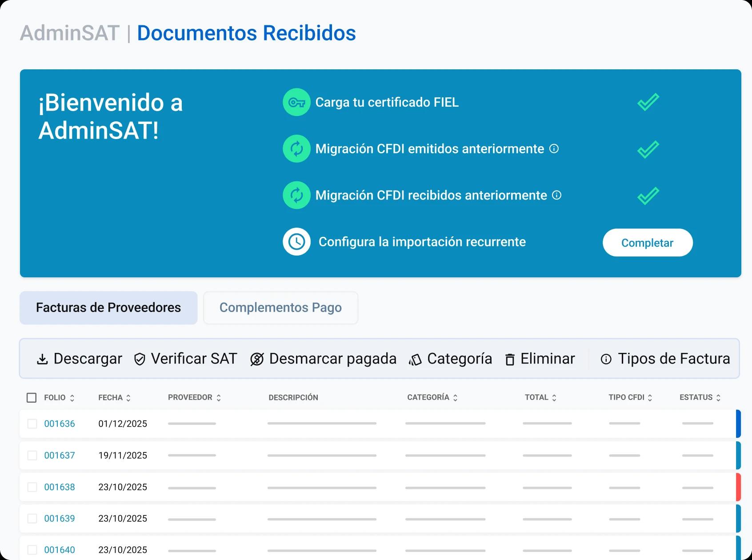
Task: Sort by the ESTATUS column arrows
Action: tap(718, 398)
